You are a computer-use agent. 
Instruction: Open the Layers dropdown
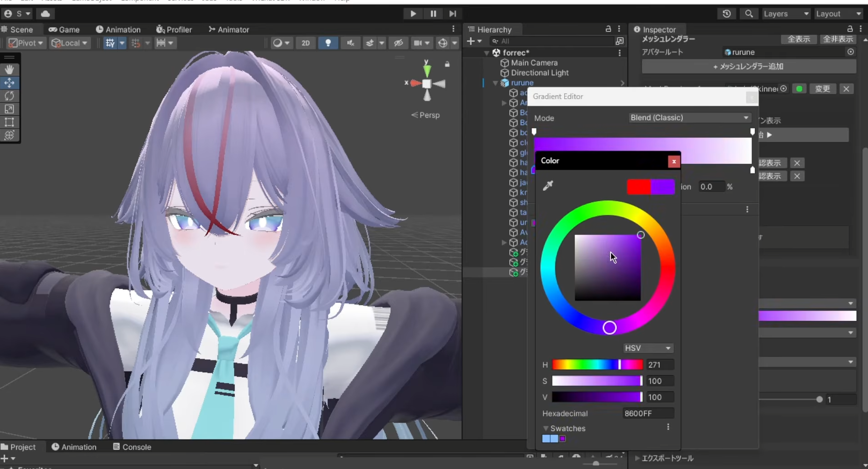786,14
